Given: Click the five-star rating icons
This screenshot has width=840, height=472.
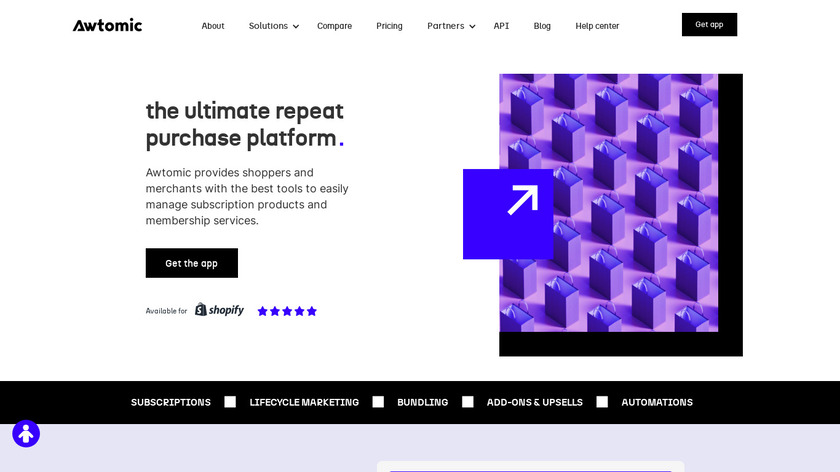Looking at the screenshot, I should pyautogui.click(x=287, y=311).
